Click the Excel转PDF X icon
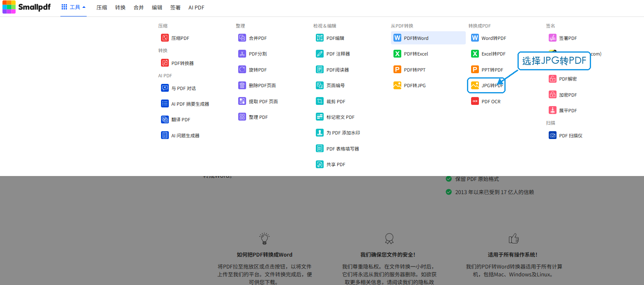The width and height of the screenshot is (644, 285). point(475,53)
